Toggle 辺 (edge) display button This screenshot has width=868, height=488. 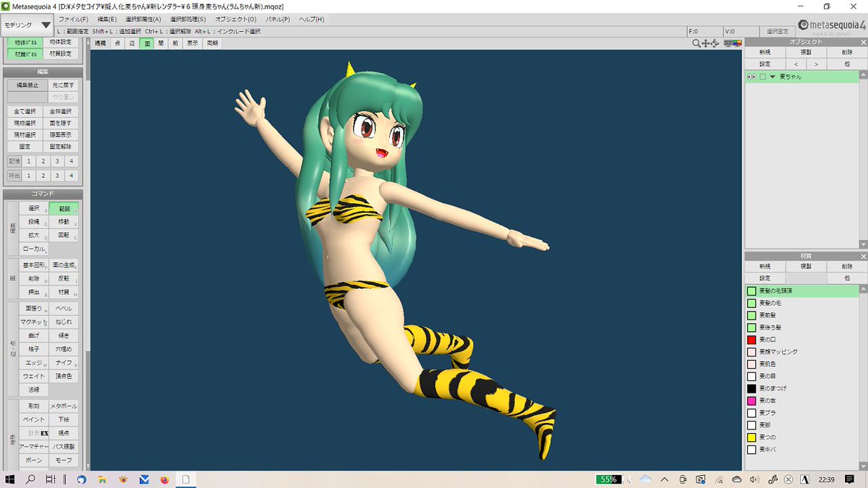[132, 43]
